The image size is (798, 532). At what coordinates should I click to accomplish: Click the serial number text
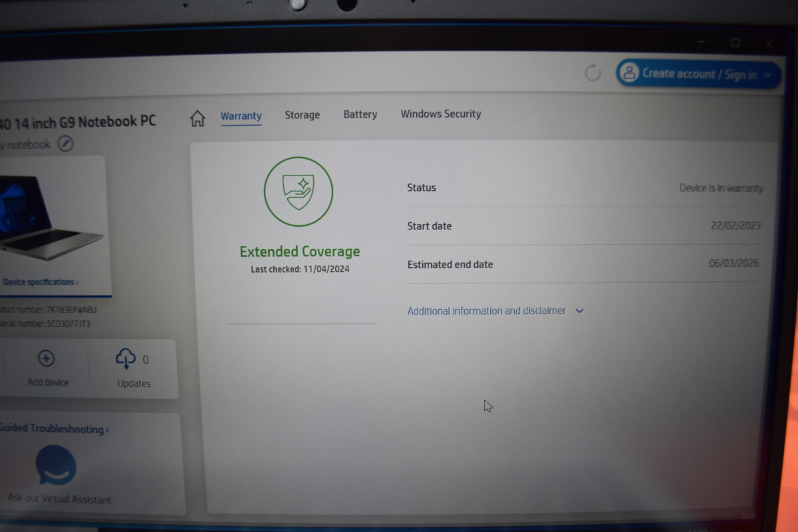pyautogui.click(x=45, y=324)
